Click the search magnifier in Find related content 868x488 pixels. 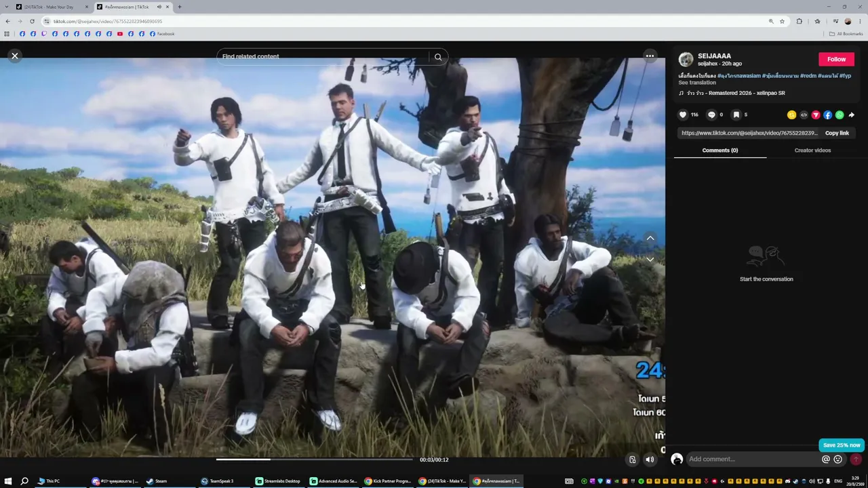point(438,57)
